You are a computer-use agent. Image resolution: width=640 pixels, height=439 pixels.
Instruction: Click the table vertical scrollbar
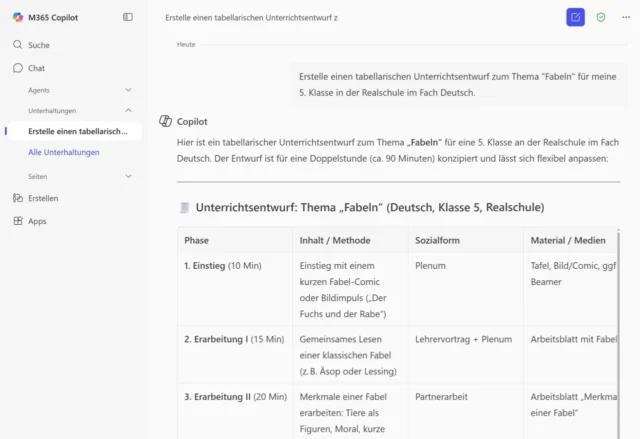click(619, 333)
